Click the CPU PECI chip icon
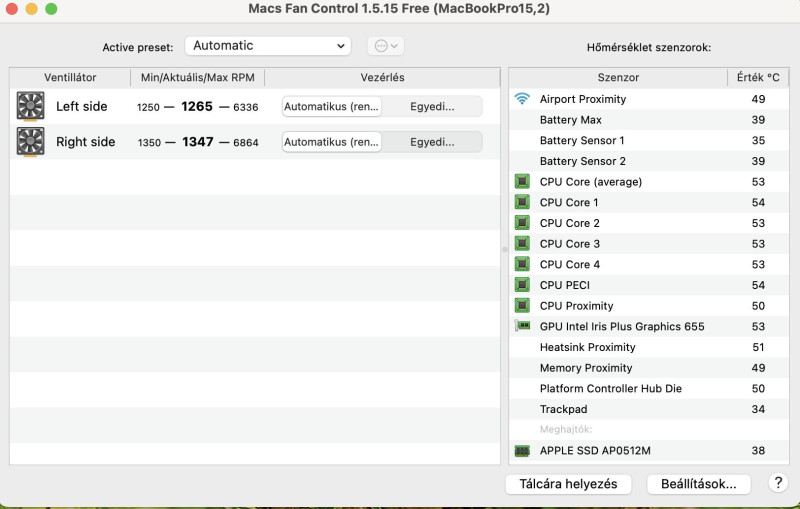The height and width of the screenshot is (509, 800). point(522,285)
